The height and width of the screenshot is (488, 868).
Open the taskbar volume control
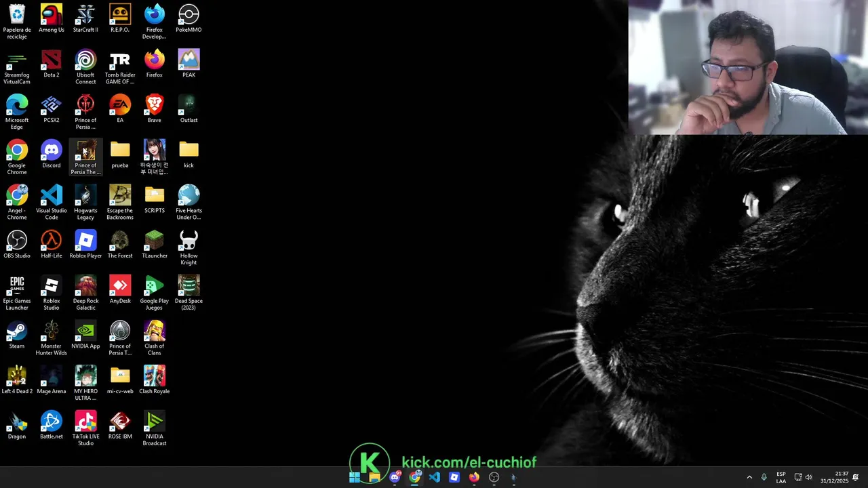coord(808,477)
